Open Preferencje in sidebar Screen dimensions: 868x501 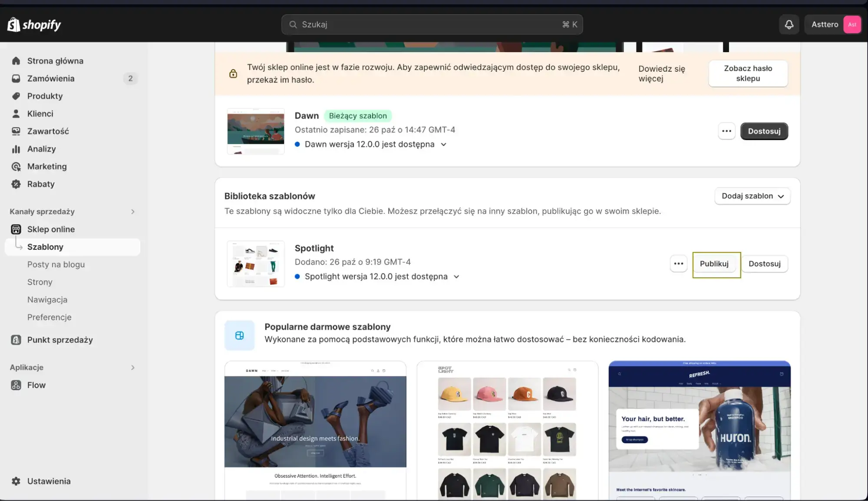(x=50, y=317)
